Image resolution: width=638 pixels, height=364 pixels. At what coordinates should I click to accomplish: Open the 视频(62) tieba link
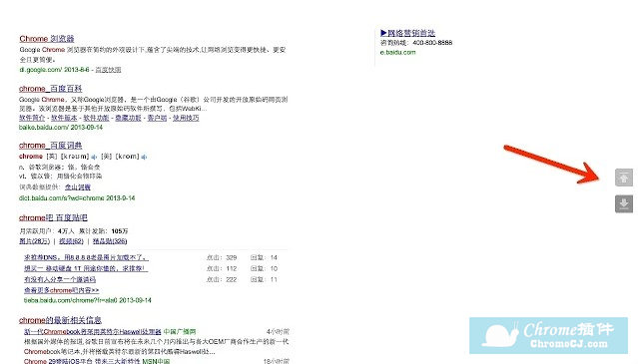click(x=71, y=241)
